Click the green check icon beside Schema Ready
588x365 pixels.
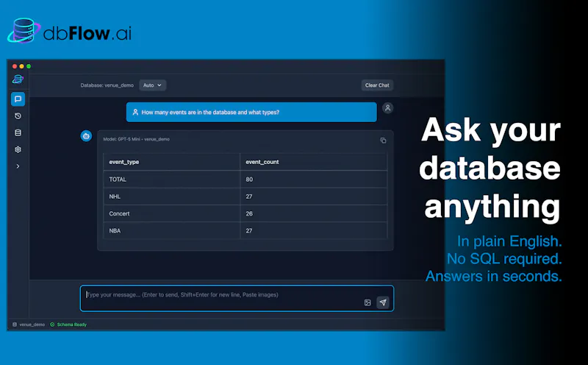[x=52, y=325]
